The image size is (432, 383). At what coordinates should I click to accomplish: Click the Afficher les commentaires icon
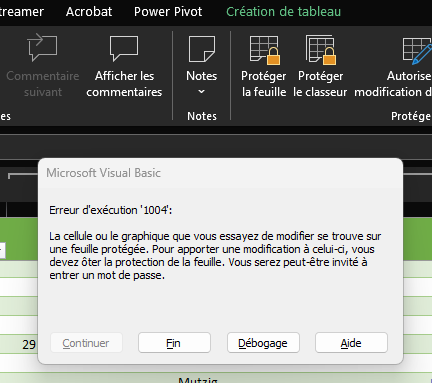[x=124, y=49]
